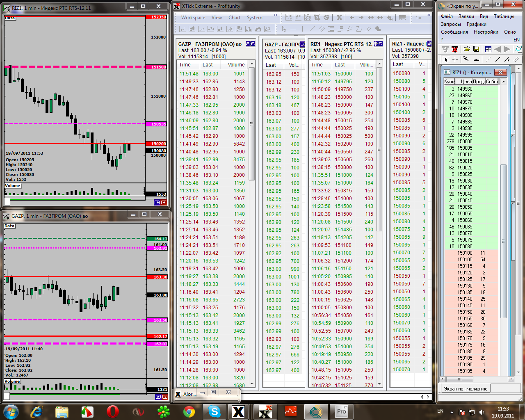This screenshot has height=420, width=525.
Task: Select the dotted line chart type icon
Action: click(211, 29)
